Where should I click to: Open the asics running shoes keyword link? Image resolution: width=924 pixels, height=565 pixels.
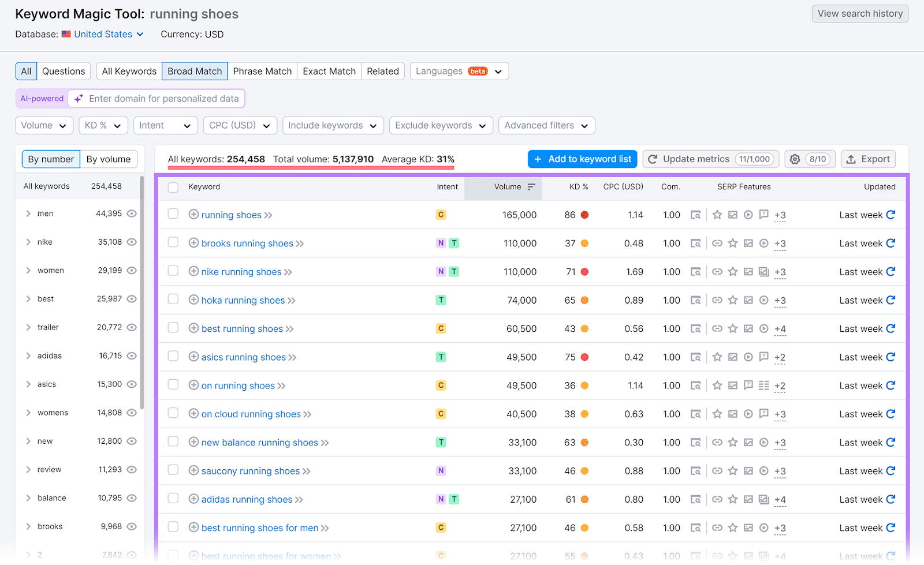pos(243,357)
